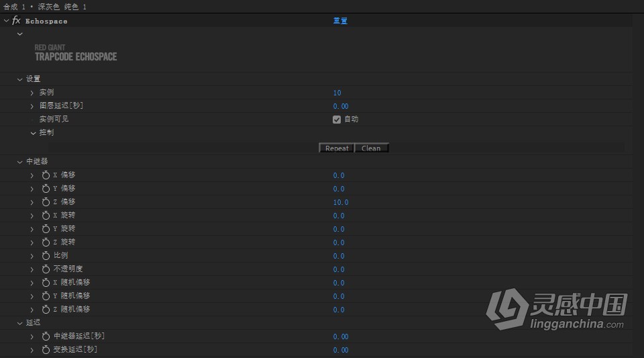Click stopwatch for Y 旋转
The image size is (644, 358).
point(46,229)
